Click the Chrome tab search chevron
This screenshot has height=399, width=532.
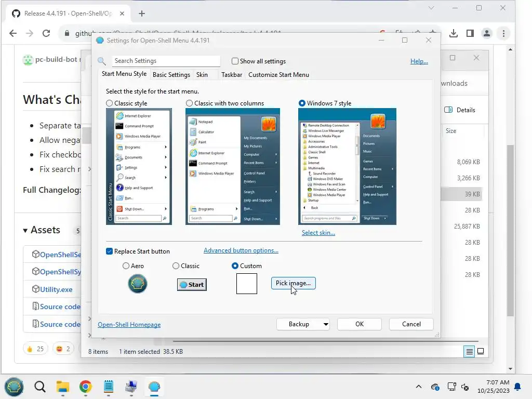point(431,8)
